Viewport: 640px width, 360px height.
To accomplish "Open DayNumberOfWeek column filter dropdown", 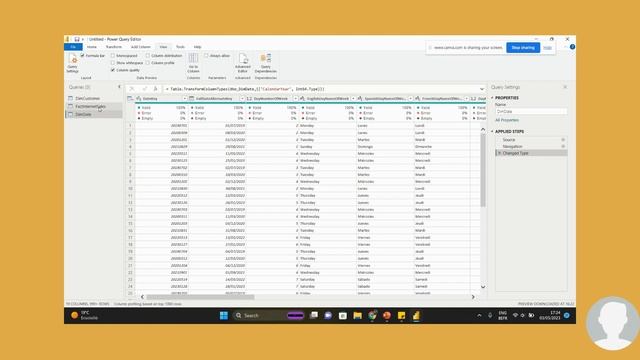I will pos(296,98).
